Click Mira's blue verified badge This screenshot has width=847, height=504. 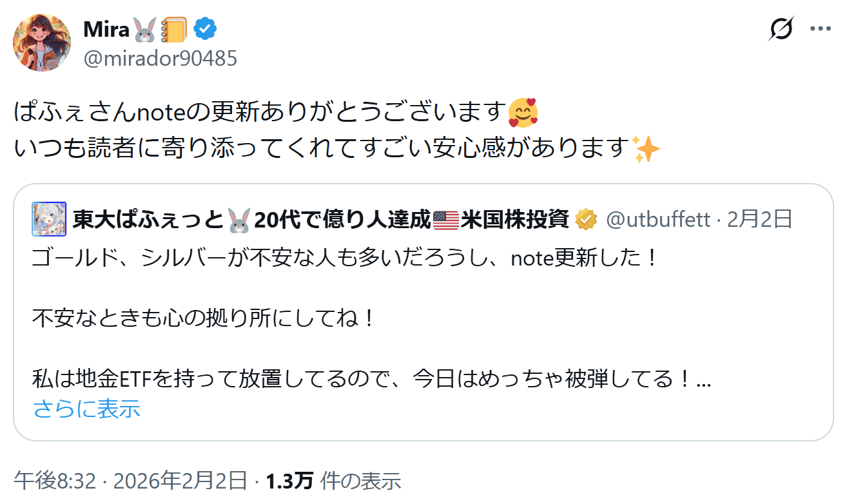206,29
